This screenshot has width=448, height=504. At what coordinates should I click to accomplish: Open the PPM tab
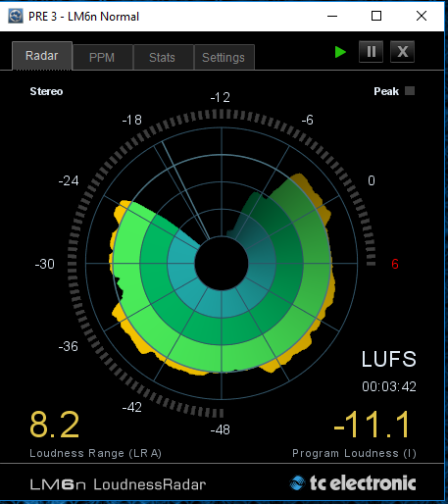coord(103,58)
